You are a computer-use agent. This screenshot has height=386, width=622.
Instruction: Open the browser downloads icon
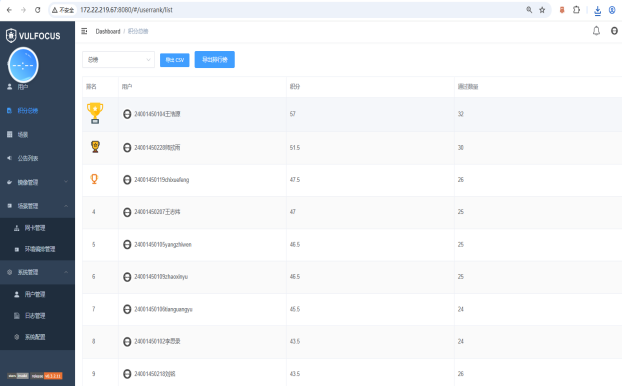(x=597, y=10)
